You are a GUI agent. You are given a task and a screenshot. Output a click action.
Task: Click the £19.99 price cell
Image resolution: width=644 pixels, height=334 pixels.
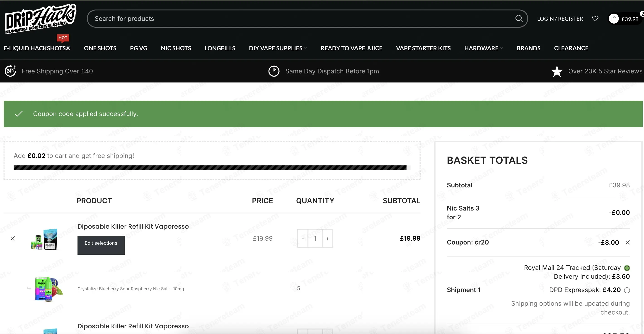[263, 238]
